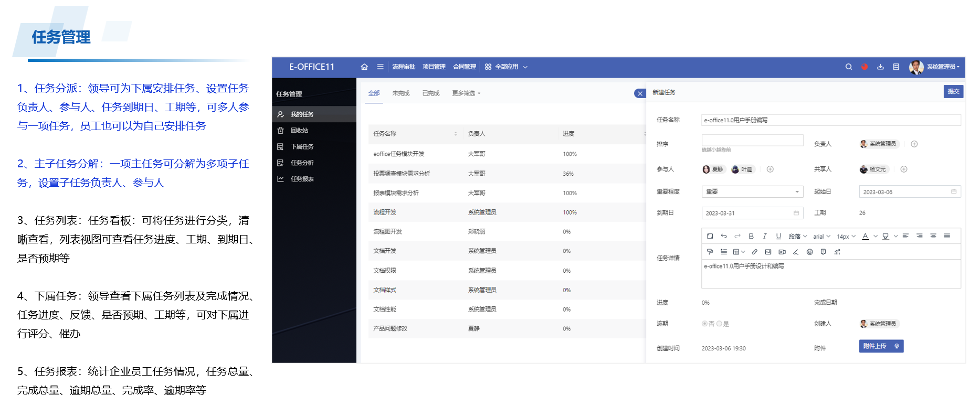Focus the 排序 sort order input
The width and height of the screenshot is (980, 406).
752,140
